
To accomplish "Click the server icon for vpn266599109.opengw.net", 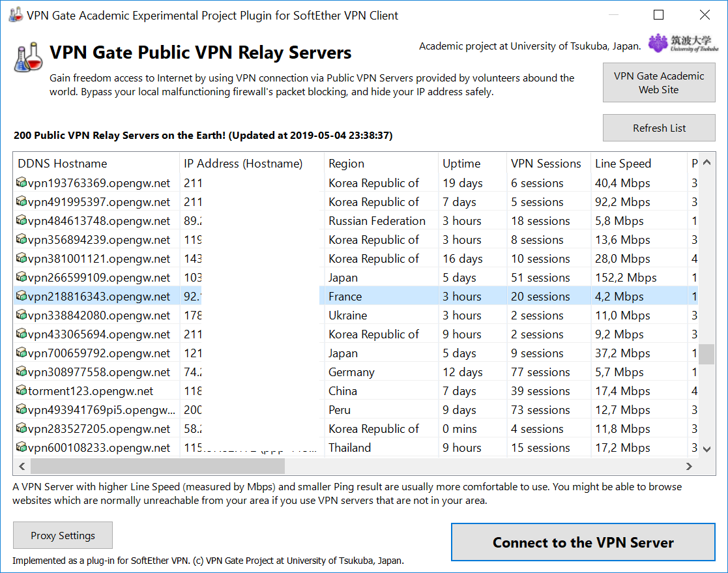I will (22, 277).
